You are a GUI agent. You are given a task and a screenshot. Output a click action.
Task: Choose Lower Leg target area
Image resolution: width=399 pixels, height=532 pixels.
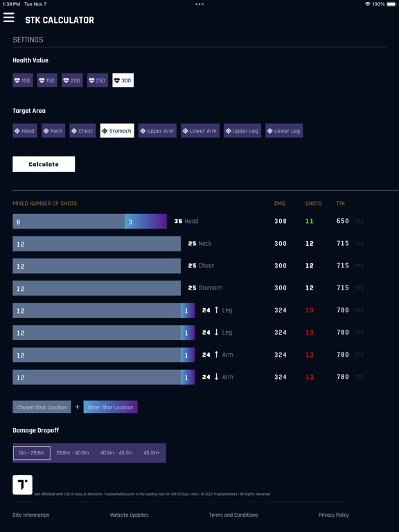click(x=284, y=131)
